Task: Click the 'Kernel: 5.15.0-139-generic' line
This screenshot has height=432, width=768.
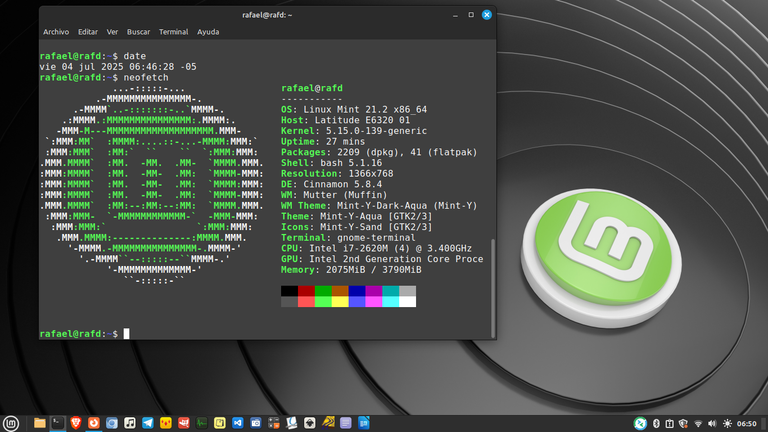Action: coord(354,131)
